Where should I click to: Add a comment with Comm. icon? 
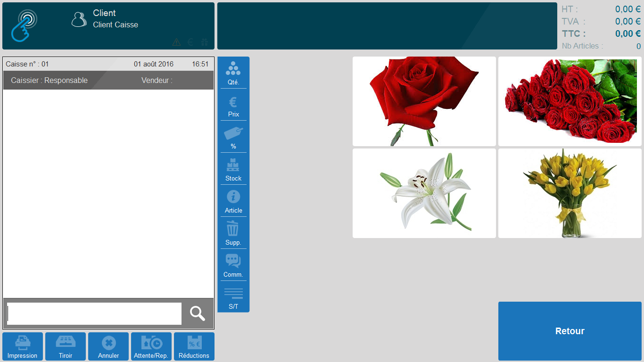(x=233, y=265)
